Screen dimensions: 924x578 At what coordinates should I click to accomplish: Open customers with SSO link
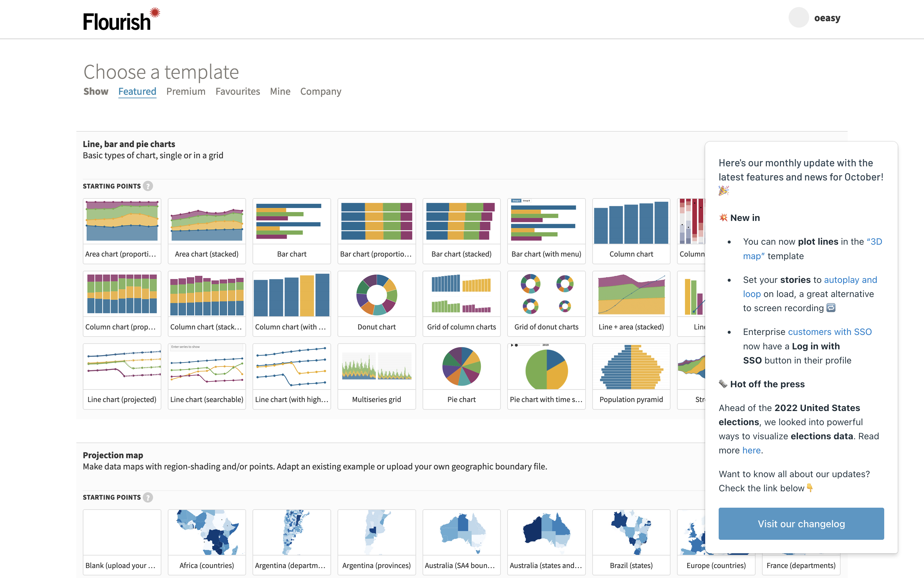click(x=830, y=332)
